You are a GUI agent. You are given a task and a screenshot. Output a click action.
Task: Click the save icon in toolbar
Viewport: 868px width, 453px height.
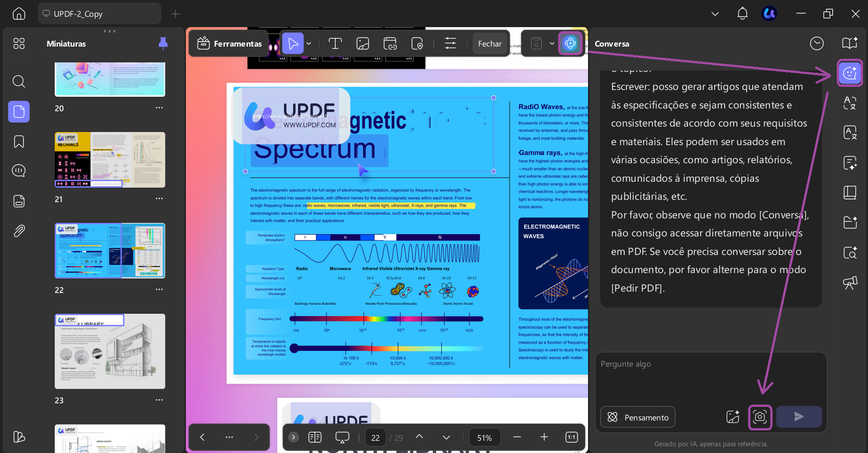click(536, 43)
